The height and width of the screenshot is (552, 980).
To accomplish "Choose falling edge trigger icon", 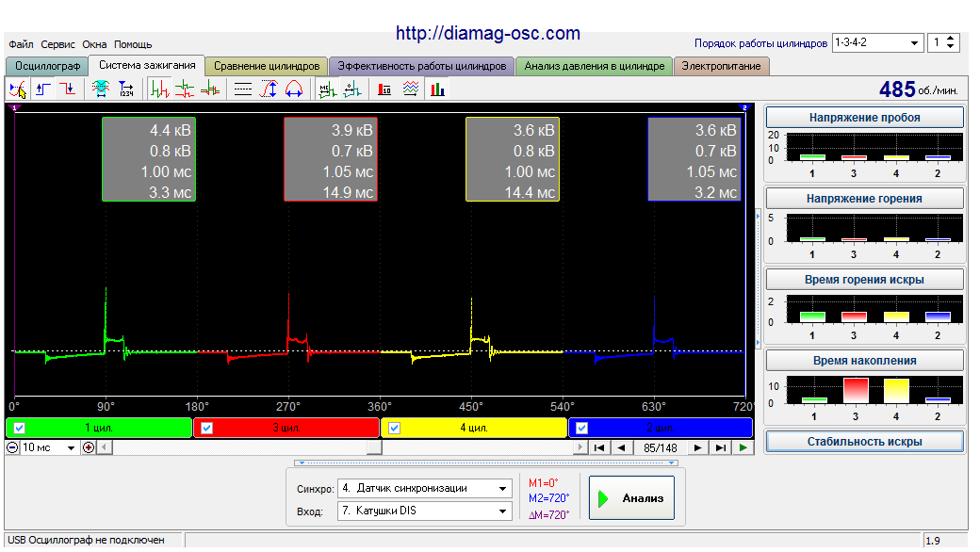I will [x=68, y=89].
